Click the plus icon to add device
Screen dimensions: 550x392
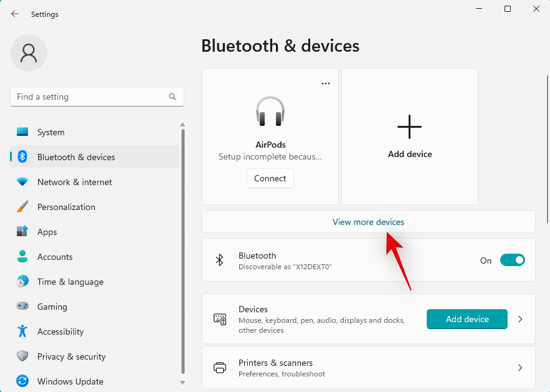[409, 127]
